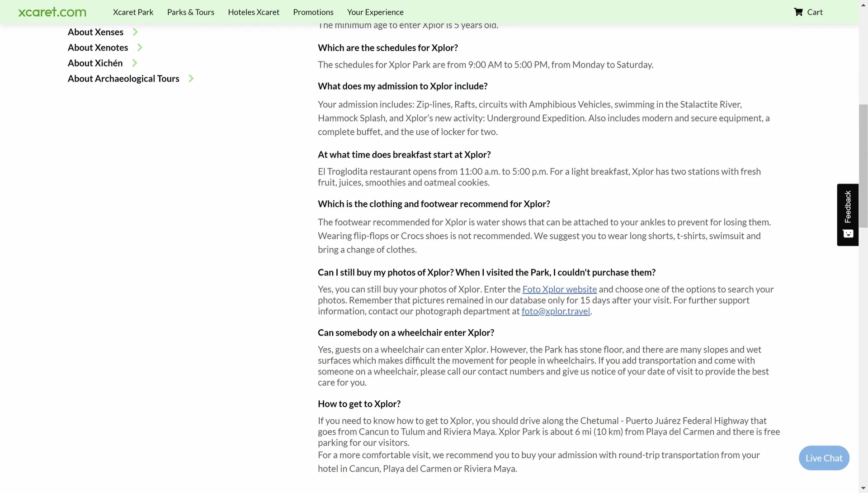This screenshot has height=493, width=868.
Task: Expand the About Xenses chevron
Action: [x=135, y=32]
